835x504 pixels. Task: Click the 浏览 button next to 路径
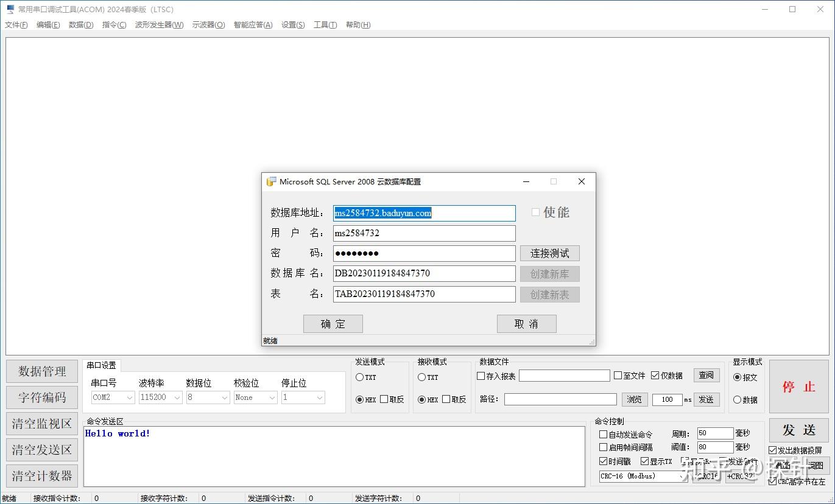click(x=635, y=399)
